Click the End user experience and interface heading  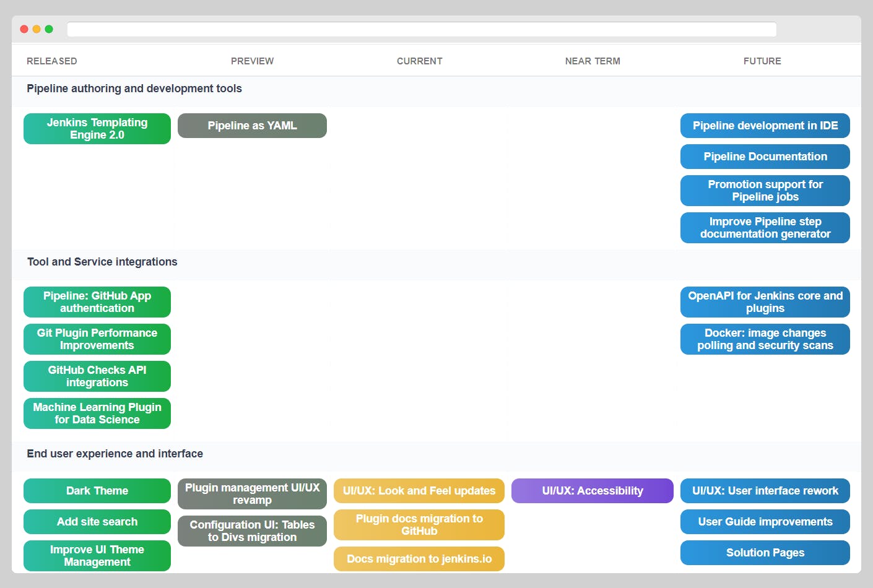(115, 454)
